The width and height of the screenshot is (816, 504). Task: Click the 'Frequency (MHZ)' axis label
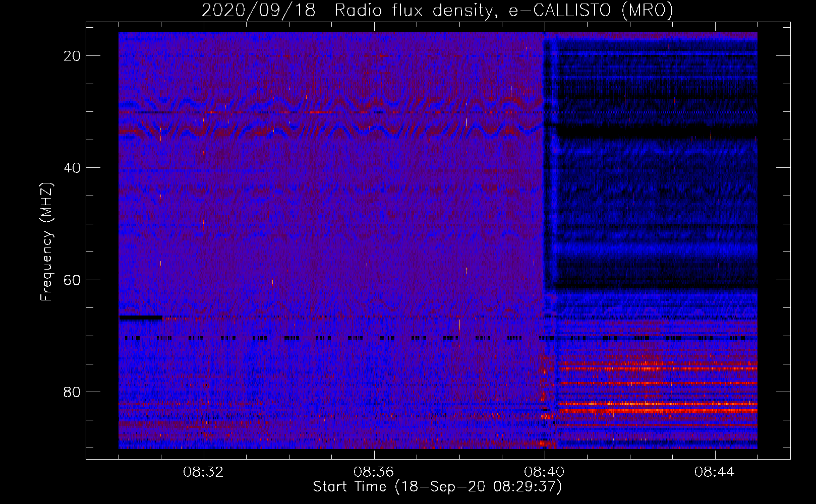pyautogui.click(x=46, y=242)
